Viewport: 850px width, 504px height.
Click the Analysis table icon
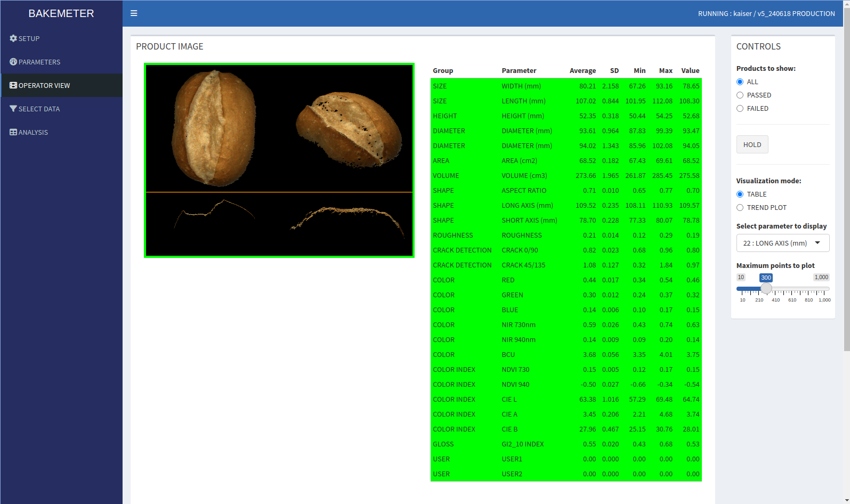pyautogui.click(x=13, y=132)
